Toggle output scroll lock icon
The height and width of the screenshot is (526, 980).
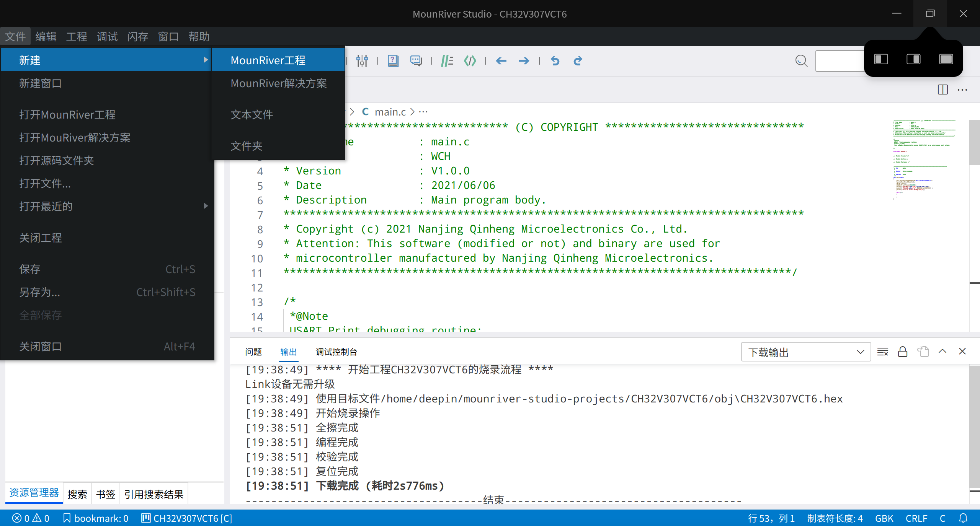click(903, 352)
